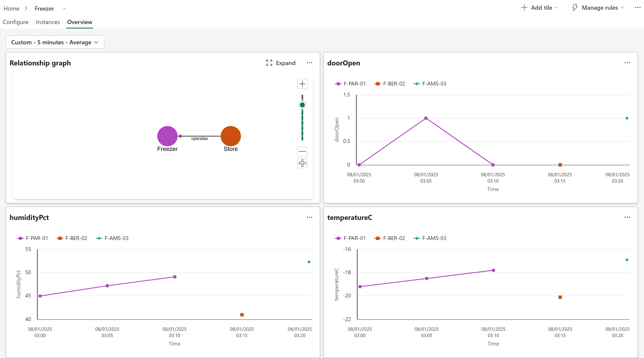Switch to the Configure tab
This screenshot has width=644, height=358.
coord(15,22)
